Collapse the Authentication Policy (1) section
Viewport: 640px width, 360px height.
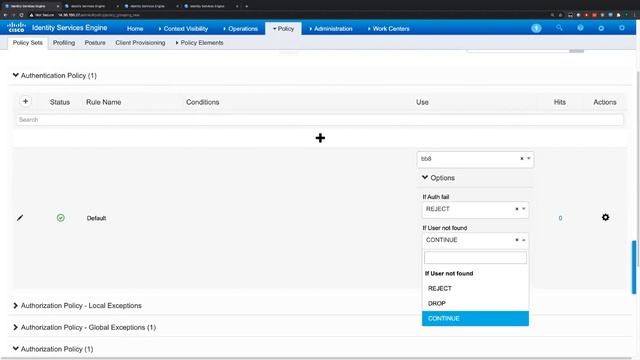pyautogui.click(x=16, y=75)
